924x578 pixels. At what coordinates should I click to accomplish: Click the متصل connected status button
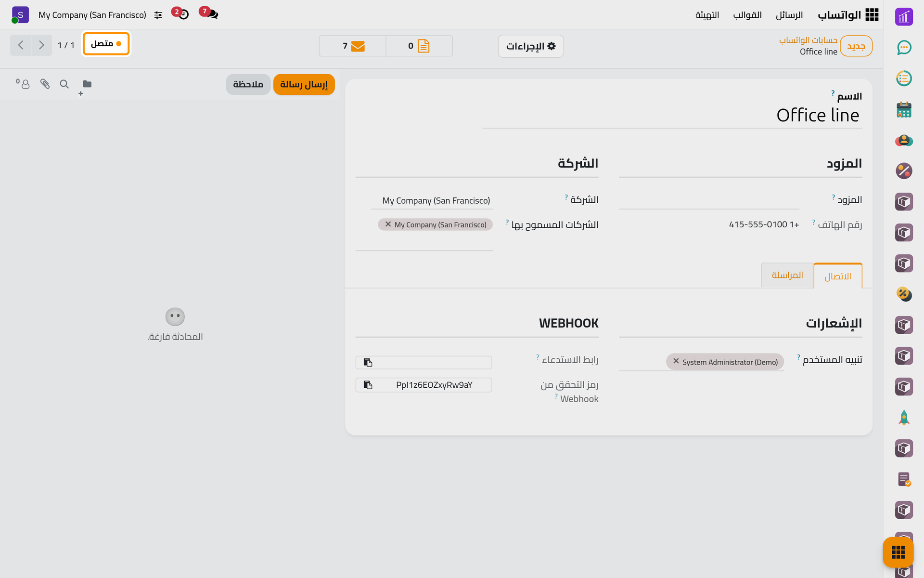click(x=106, y=44)
